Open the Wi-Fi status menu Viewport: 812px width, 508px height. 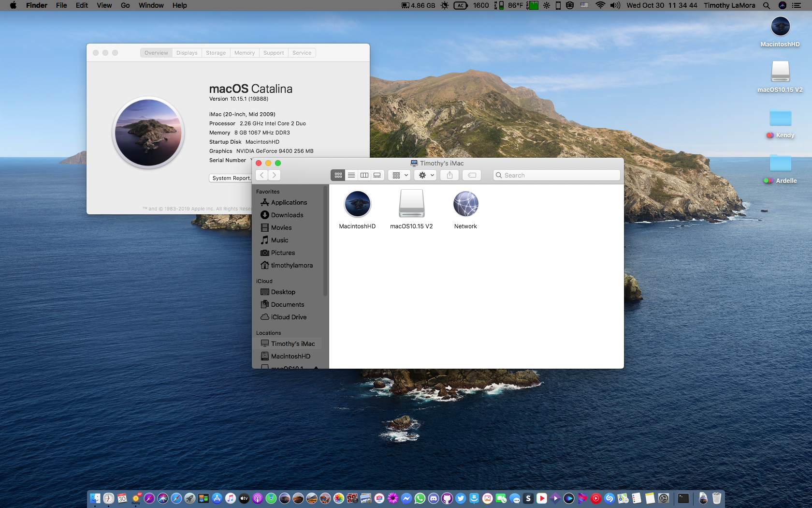(600, 5)
